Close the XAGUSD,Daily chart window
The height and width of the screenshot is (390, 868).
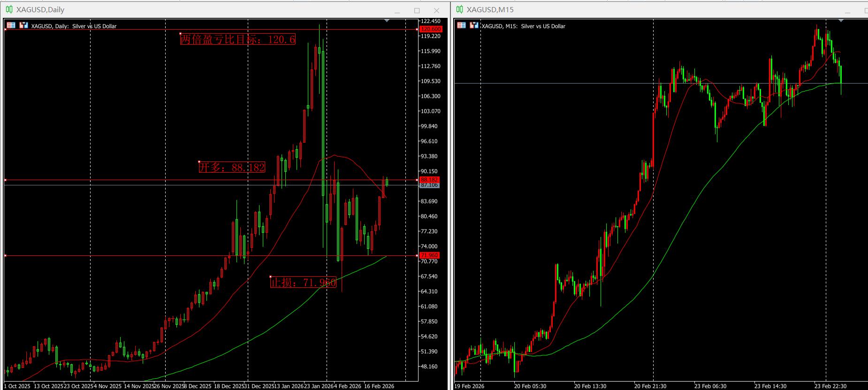point(436,10)
